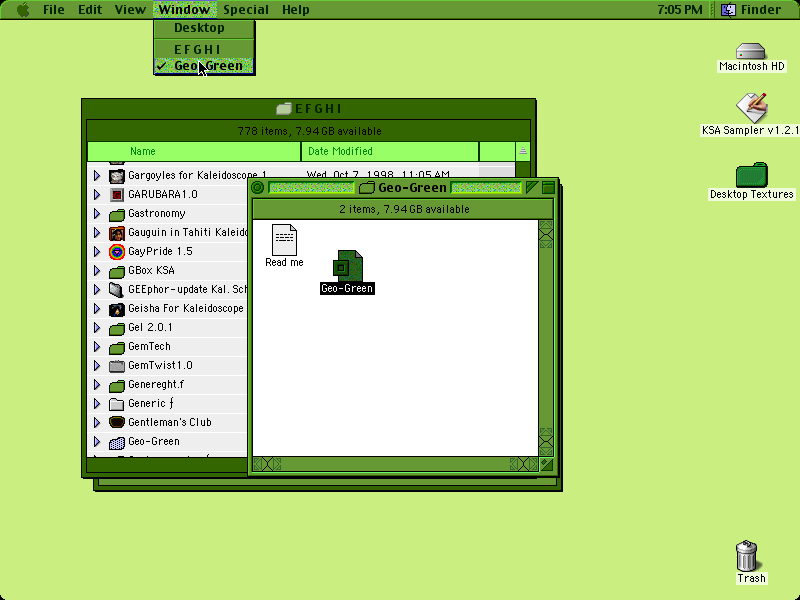This screenshot has width=800, height=600.
Task: Expand the Gentleman's Club row
Action: tap(97, 422)
